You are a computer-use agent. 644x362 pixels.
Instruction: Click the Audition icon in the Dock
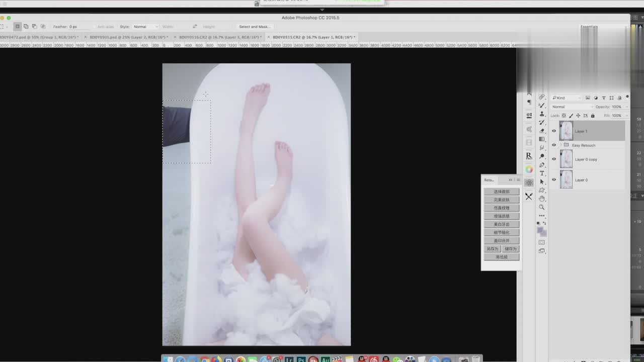(326, 359)
